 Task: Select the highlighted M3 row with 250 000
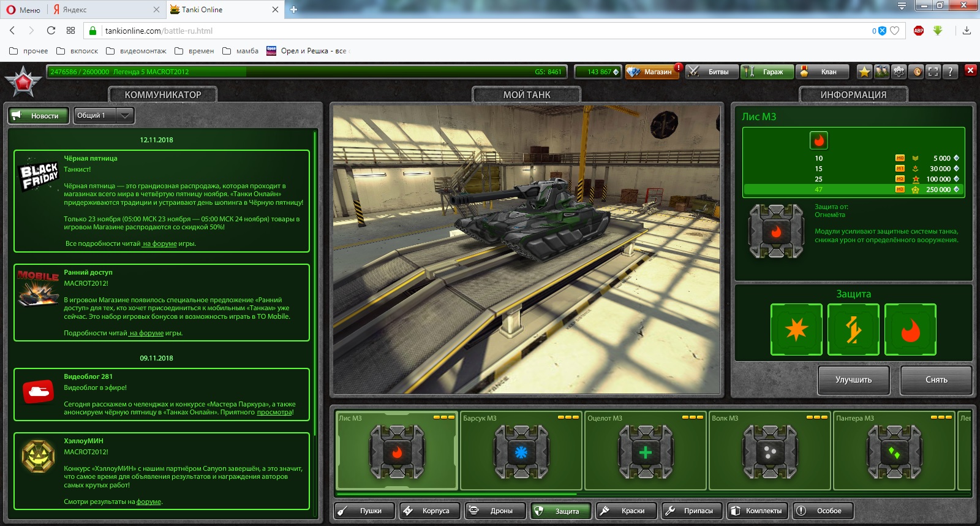pyautogui.click(x=853, y=189)
